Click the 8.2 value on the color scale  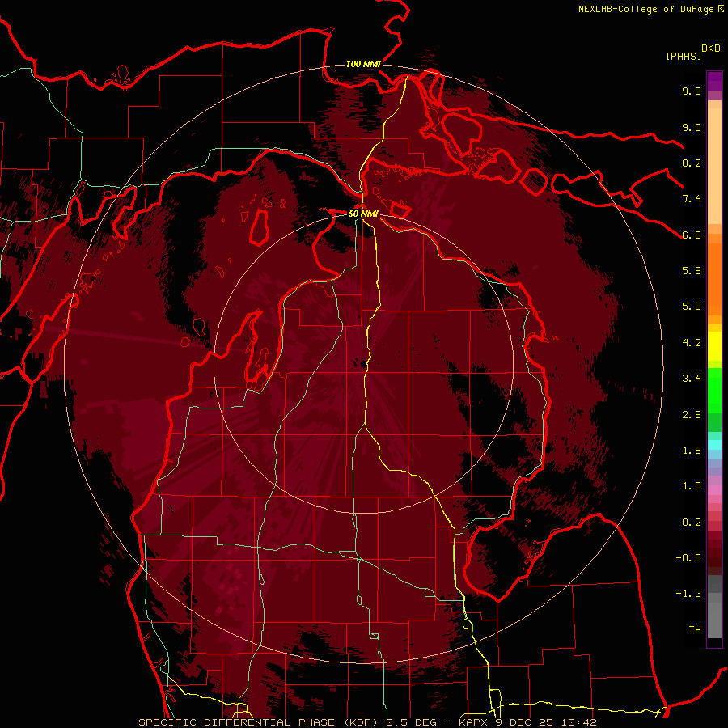pyautogui.click(x=692, y=163)
